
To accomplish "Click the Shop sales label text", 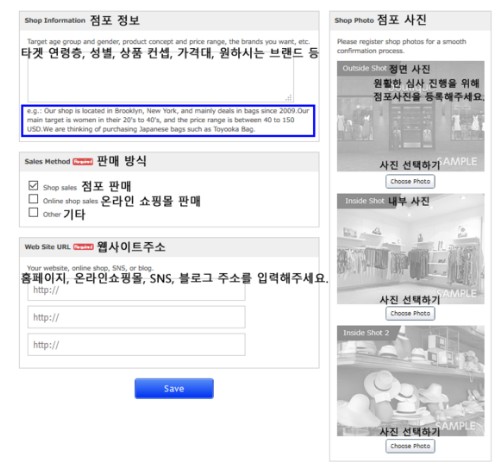I will click(x=60, y=188).
